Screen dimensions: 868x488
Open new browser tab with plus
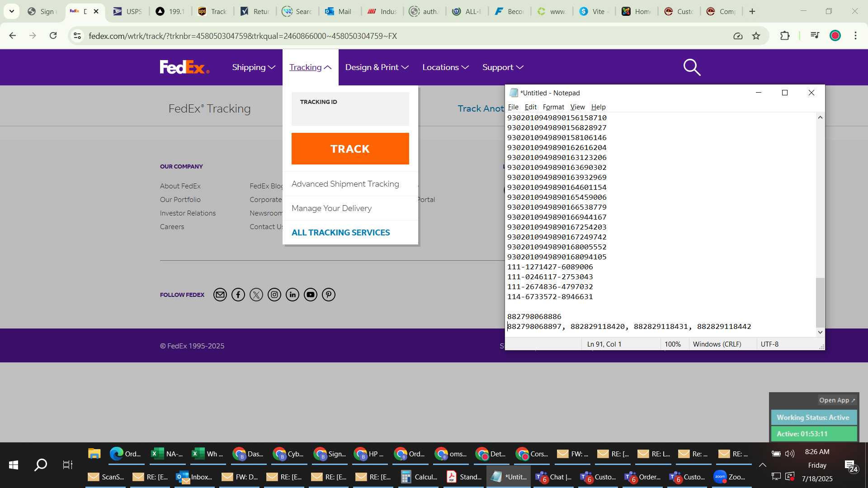752,11
